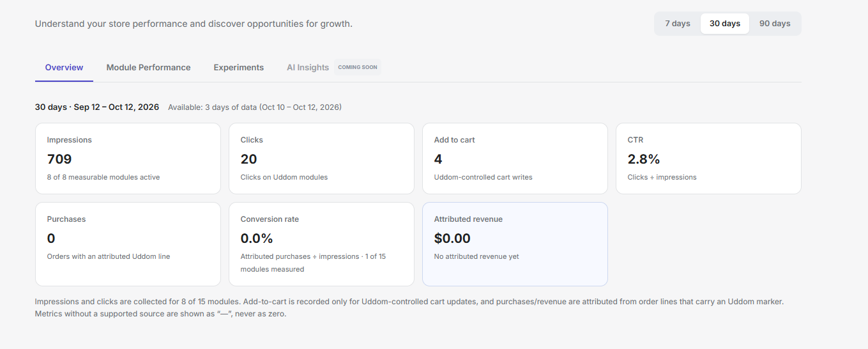Click '30 days · Sep 12 – Oct 12, 2026' text

(x=97, y=107)
